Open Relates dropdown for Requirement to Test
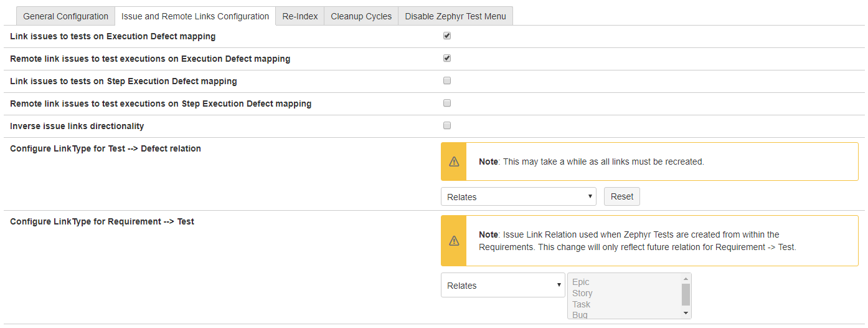This screenshot has width=868, height=328. pos(503,285)
